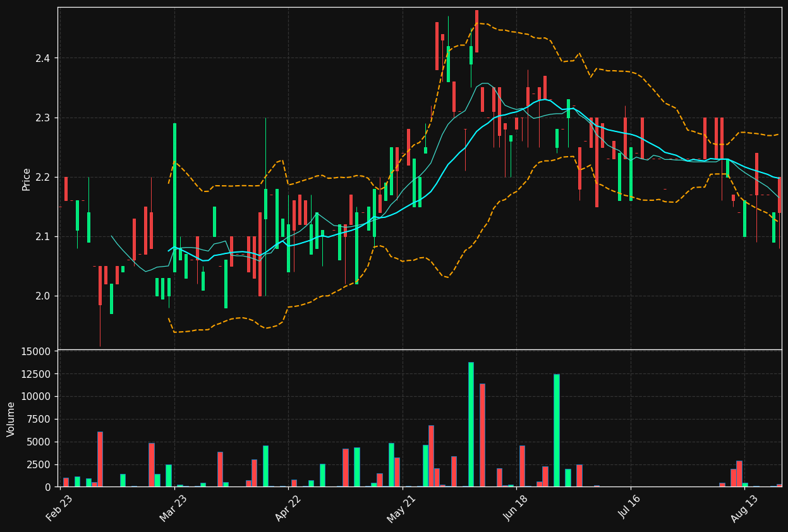
Task: Click the 10000 volume tick label
Action: (35, 397)
